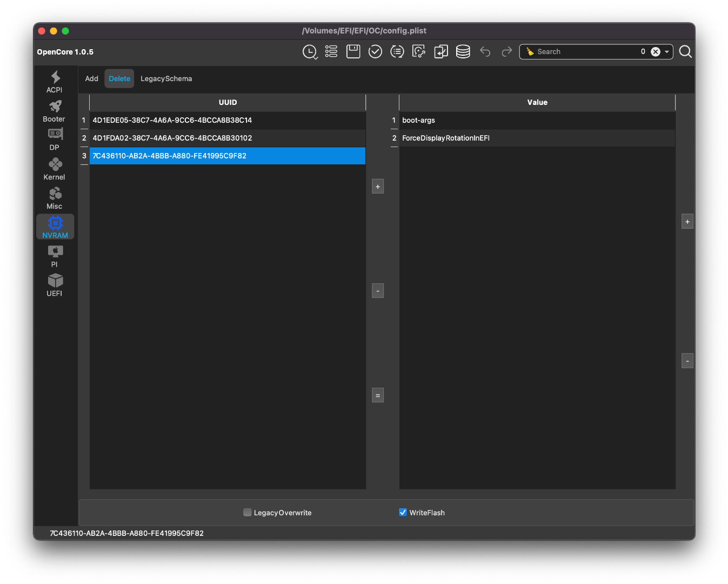Open the database stack toolbar icon
The width and height of the screenshot is (728, 584).
[463, 51]
